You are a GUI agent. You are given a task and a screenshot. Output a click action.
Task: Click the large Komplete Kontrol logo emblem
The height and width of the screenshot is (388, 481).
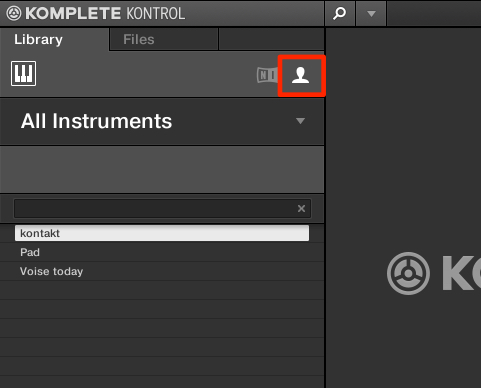pyautogui.click(x=408, y=274)
